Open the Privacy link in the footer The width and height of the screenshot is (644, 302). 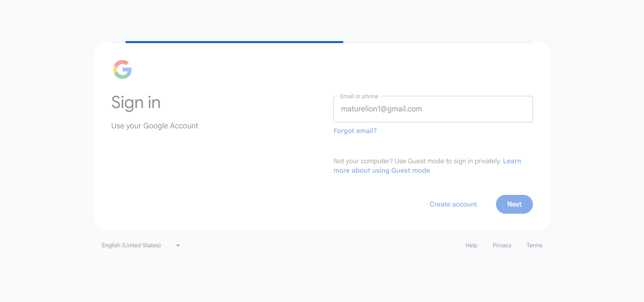[502, 245]
